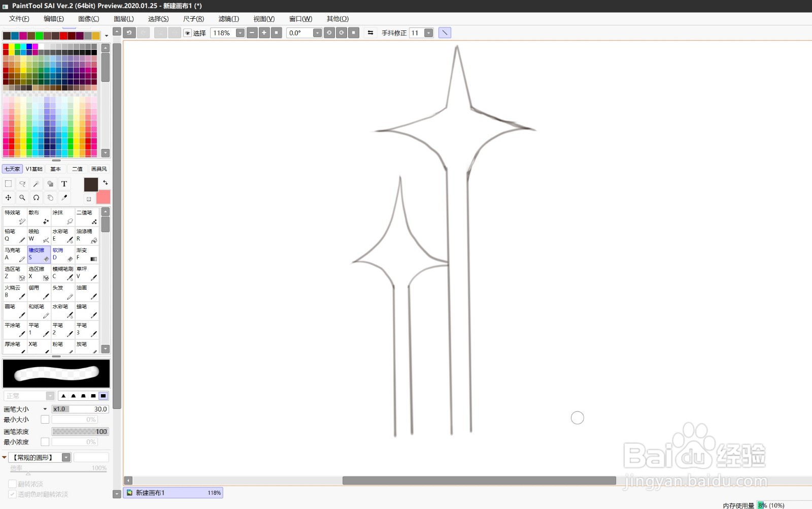The width and height of the screenshot is (812, 509).
Task: Open the zoom percentage dropdown
Action: click(x=240, y=33)
